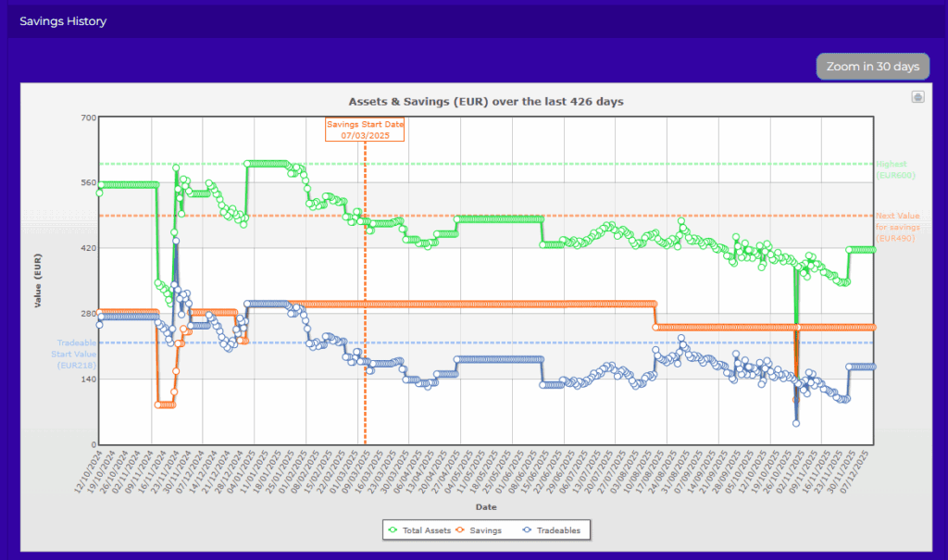Click the blue Tradeables legend marker
Image resolution: width=948 pixels, height=560 pixels.
[x=527, y=530]
